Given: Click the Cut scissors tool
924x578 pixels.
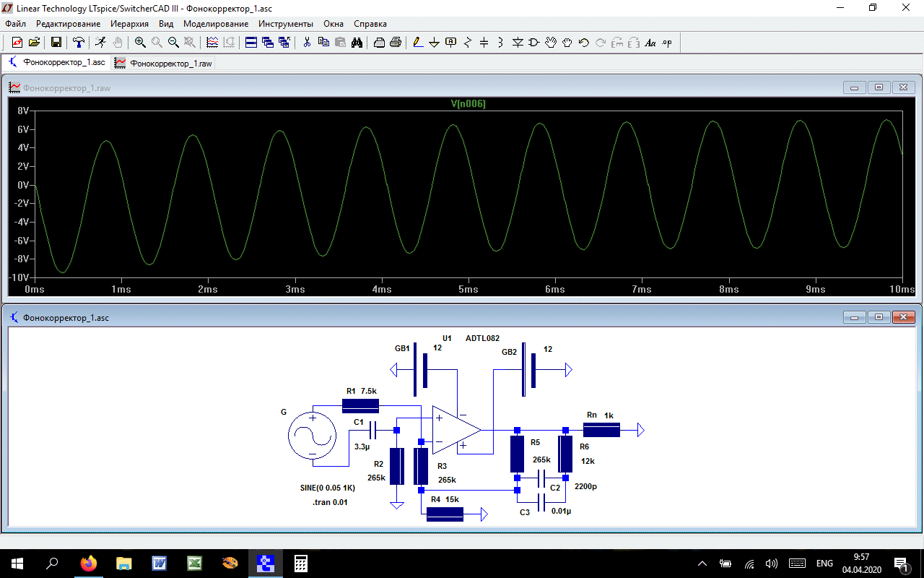Looking at the screenshot, I should click(x=307, y=43).
